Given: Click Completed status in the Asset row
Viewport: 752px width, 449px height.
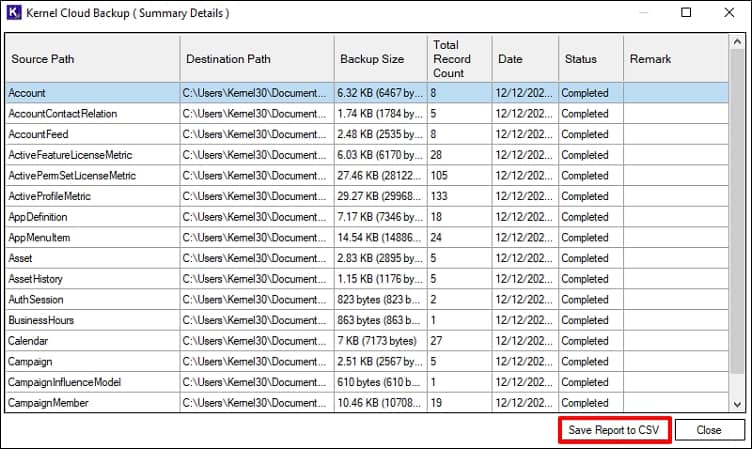Looking at the screenshot, I should [591, 258].
